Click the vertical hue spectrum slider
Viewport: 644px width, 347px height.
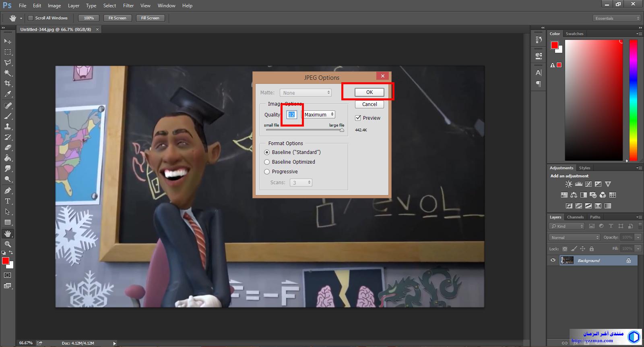pos(633,100)
